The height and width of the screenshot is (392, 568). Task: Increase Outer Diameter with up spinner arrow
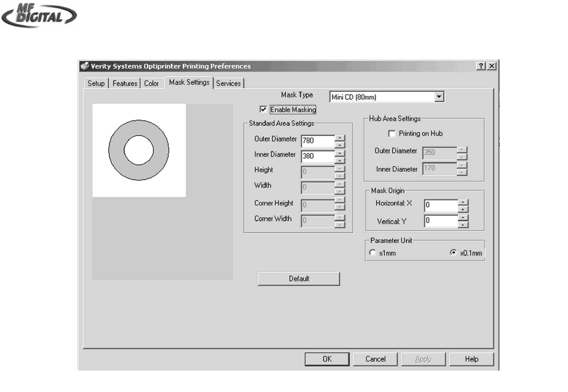340,137
